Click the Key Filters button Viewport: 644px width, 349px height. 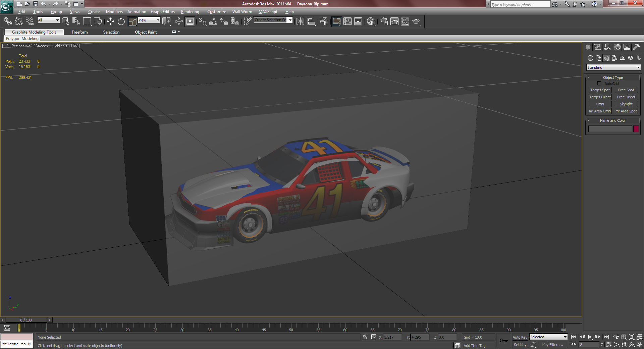[x=553, y=345]
